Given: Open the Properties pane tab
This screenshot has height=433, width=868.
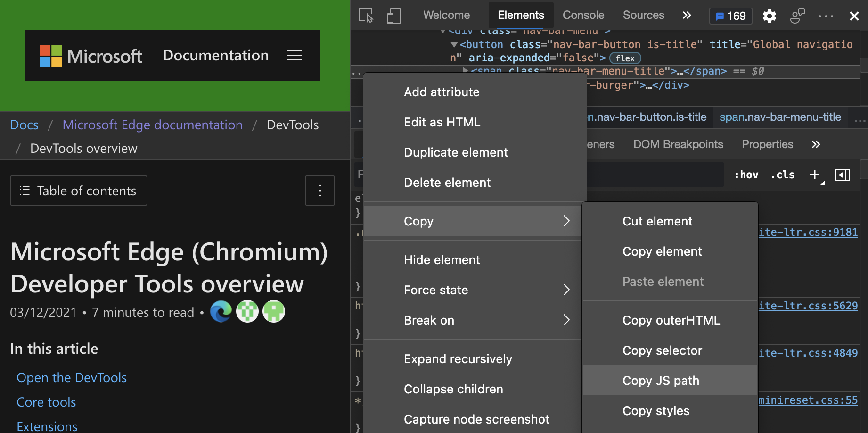Looking at the screenshot, I should pyautogui.click(x=767, y=144).
